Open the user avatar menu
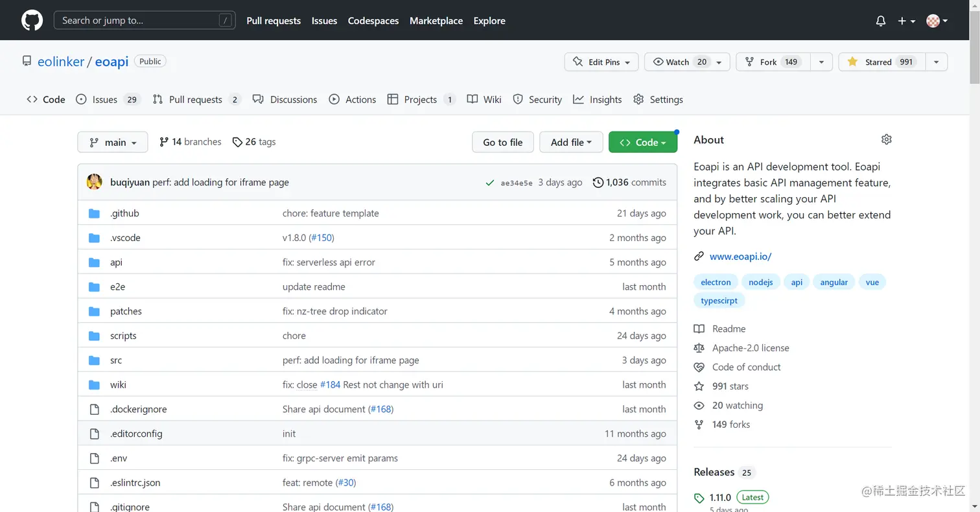The image size is (980, 512). point(937,21)
